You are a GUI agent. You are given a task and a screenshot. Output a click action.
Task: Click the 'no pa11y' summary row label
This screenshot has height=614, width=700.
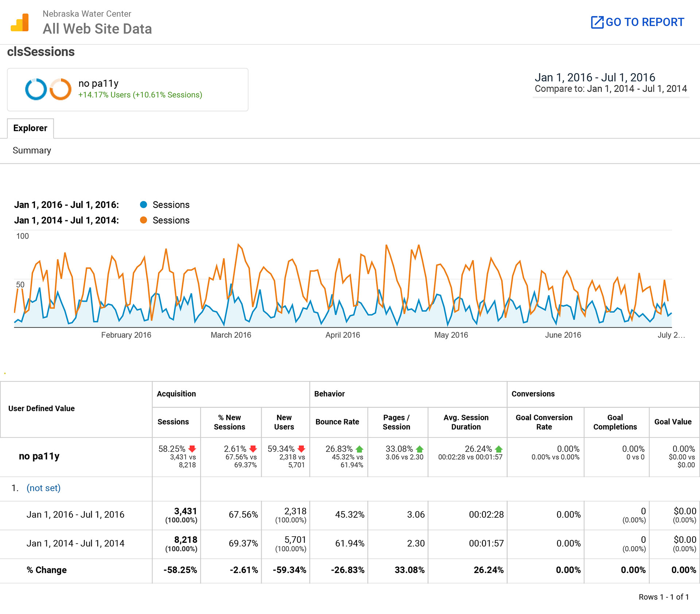39,456
